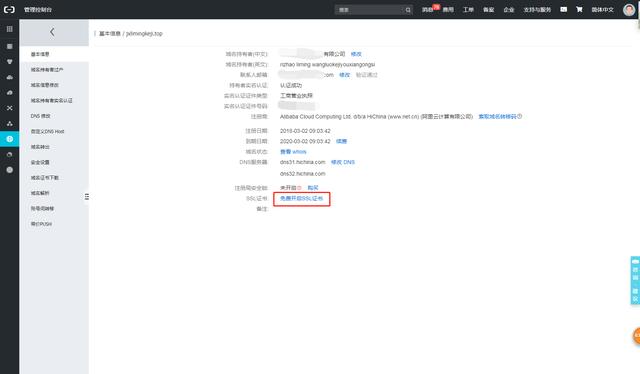Screen dimensions: 640x374
Task: Select 域名解析 in the sidebar
Action: 40,193
